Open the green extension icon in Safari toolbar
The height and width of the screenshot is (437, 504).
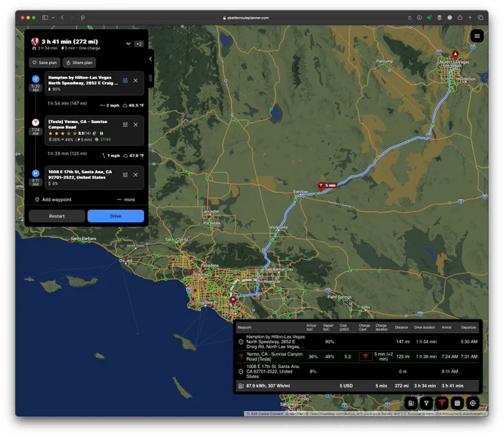[429, 18]
